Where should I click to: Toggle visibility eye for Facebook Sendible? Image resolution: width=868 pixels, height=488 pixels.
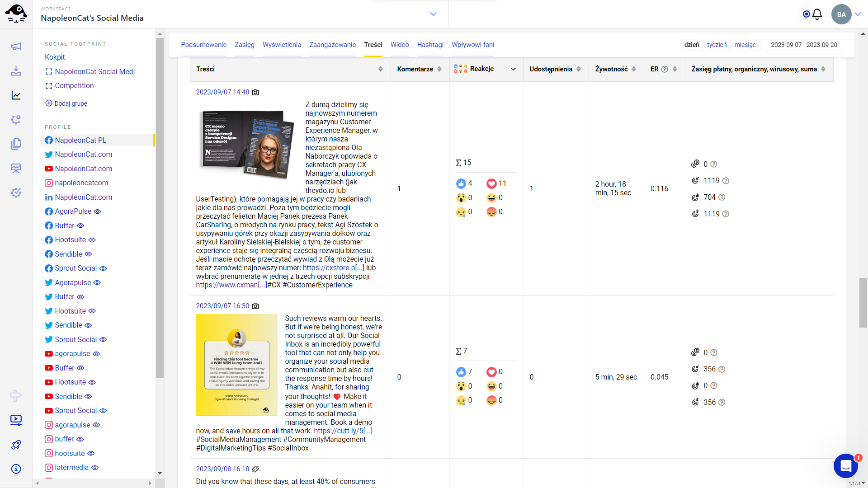88,254
